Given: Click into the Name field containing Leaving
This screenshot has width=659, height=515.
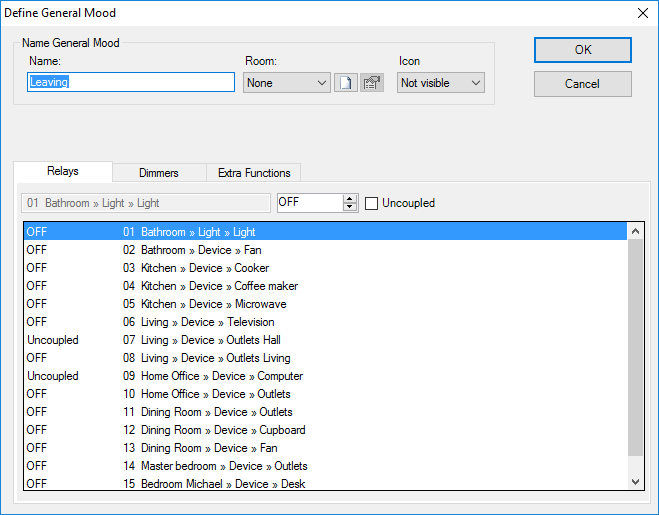Looking at the screenshot, I should pos(131,83).
